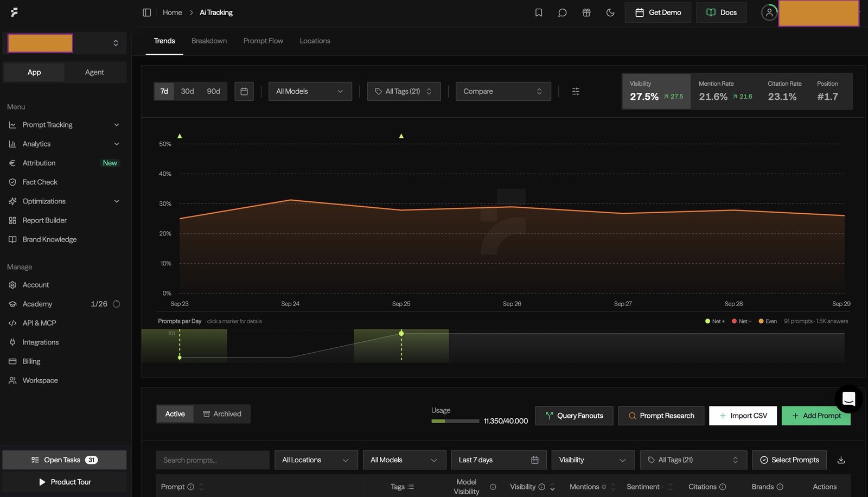Image resolution: width=868 pixels, height=497 pixels.
Task: Open the Compare dropdown
Action: pyautogui.click(x=503, y=91)
